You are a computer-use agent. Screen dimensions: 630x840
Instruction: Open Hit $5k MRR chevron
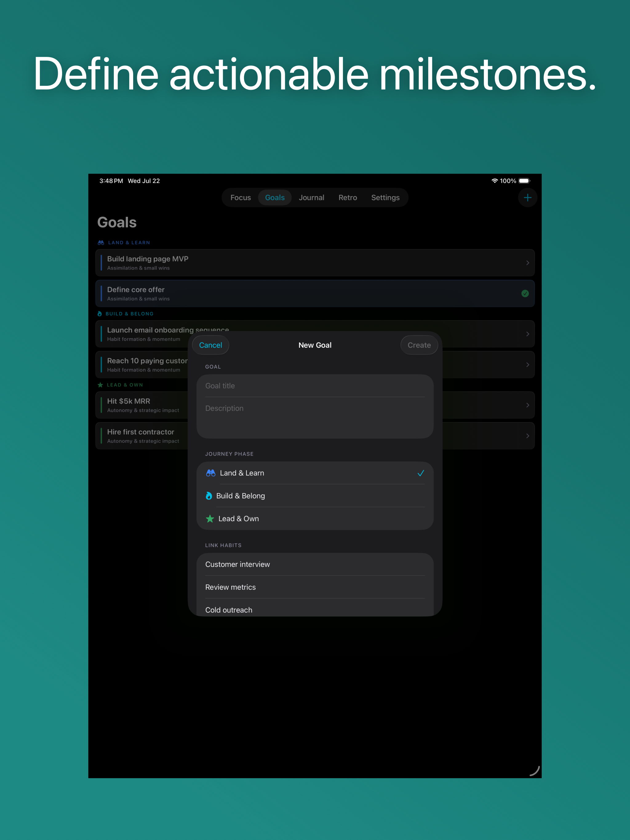(527, 405)
